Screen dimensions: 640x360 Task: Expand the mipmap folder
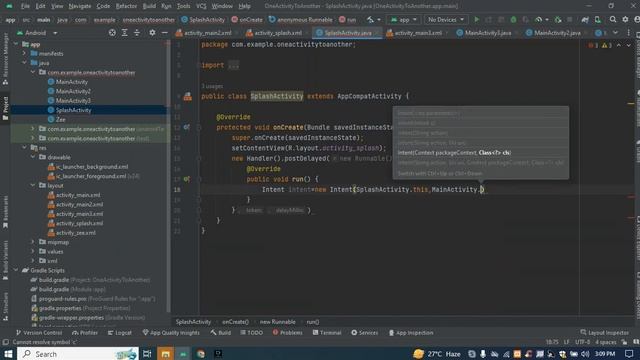point(33,242)
